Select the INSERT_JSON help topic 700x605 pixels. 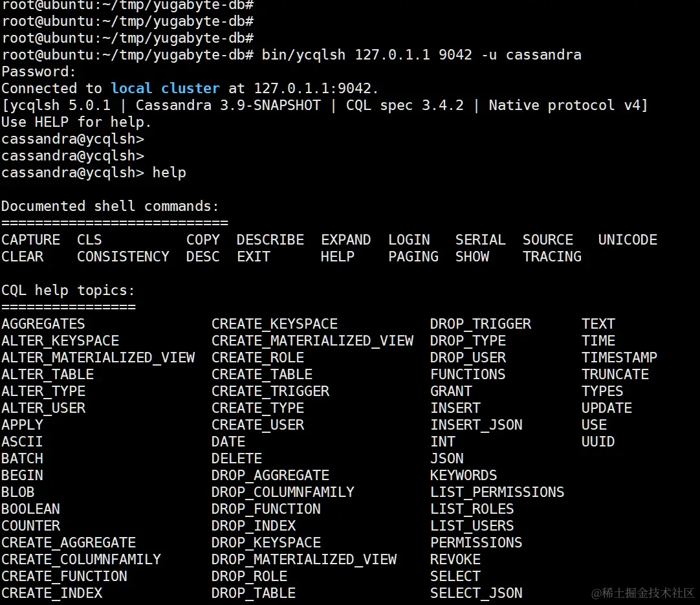click(476, 425)
